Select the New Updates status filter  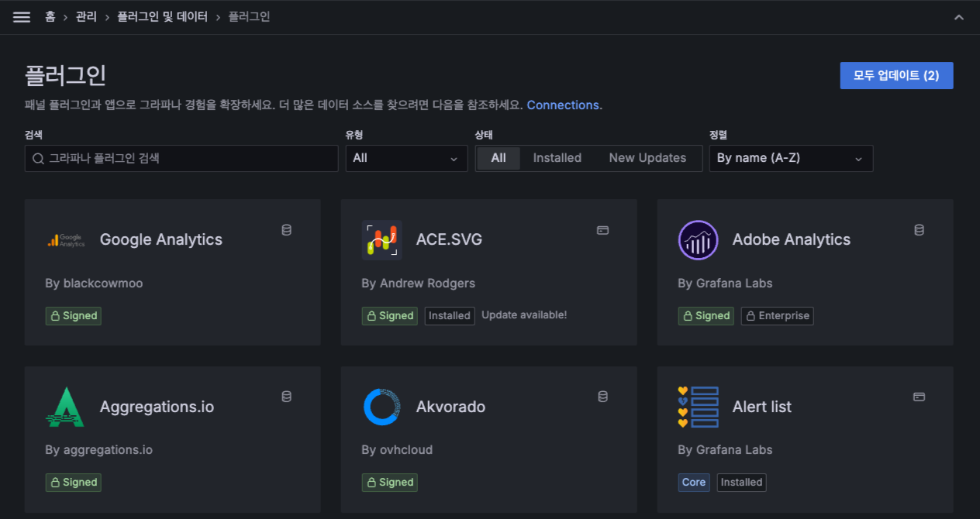pos(647,158)
